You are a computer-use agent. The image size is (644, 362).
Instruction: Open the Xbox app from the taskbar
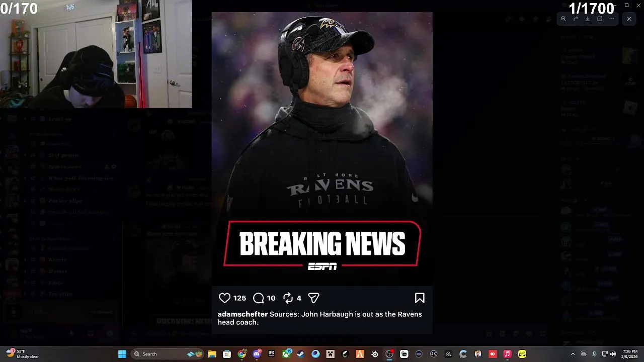tap(286, 354)
